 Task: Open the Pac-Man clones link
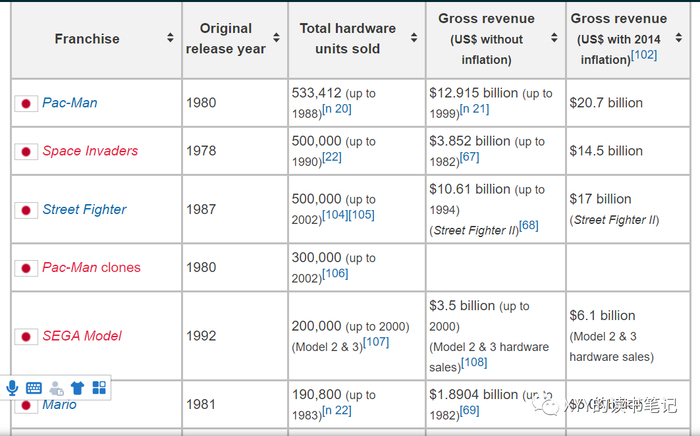pyautogui.click(x=91, y=267)
